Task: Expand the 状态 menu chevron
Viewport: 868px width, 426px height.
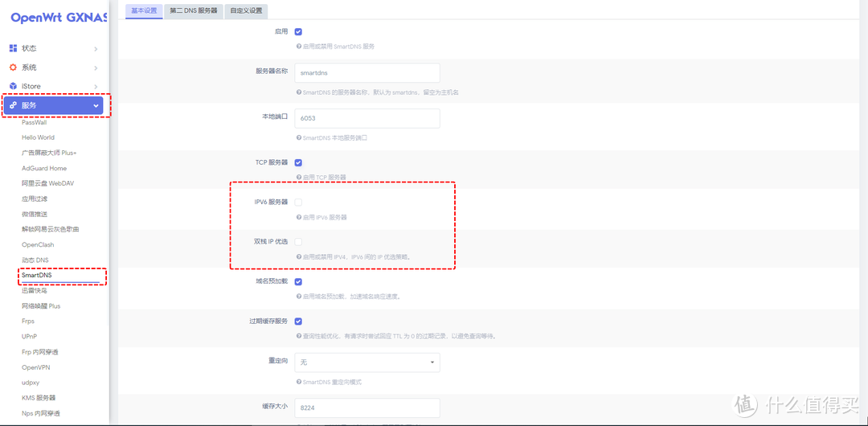Action: 96,49
